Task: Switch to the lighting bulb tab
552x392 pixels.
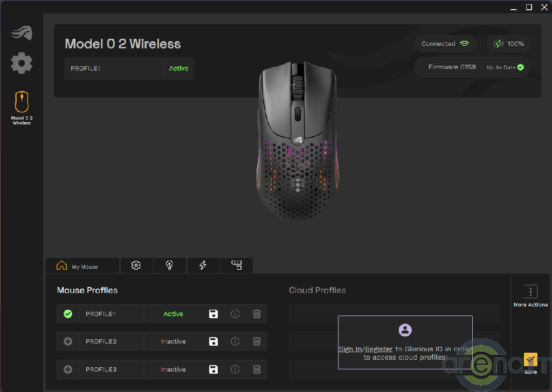Action: pos(169,265)
